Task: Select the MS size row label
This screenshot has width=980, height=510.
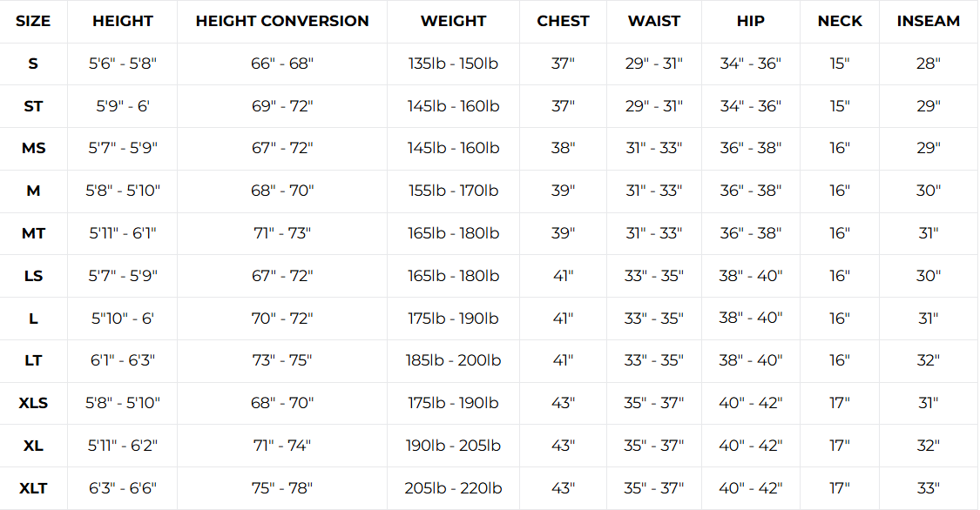Action: coord(33,148)
